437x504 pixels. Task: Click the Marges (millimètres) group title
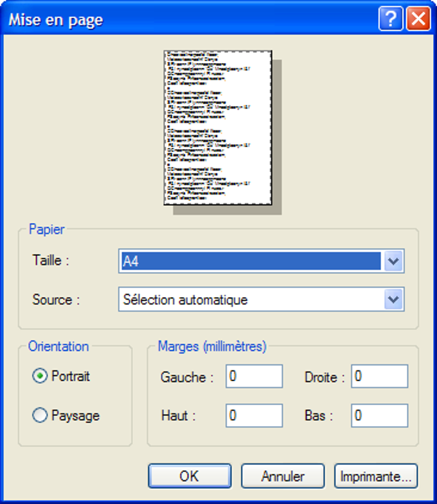(212, 346)
